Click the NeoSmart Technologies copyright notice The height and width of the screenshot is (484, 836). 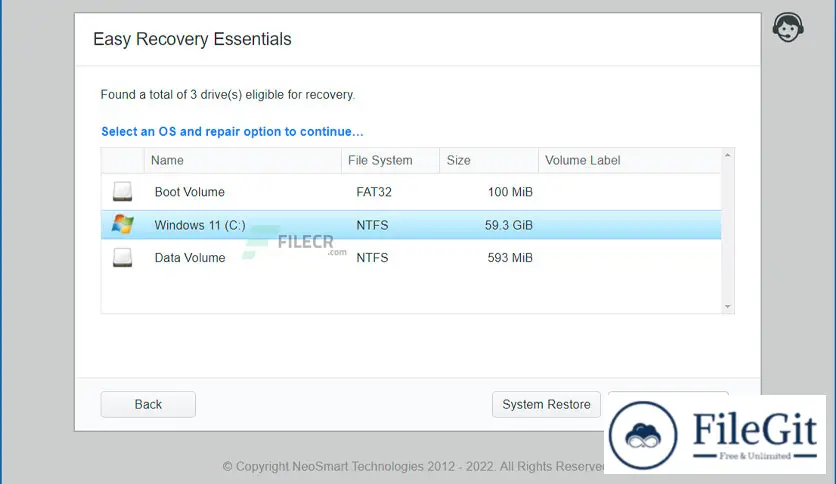click(x=413, y=466)
